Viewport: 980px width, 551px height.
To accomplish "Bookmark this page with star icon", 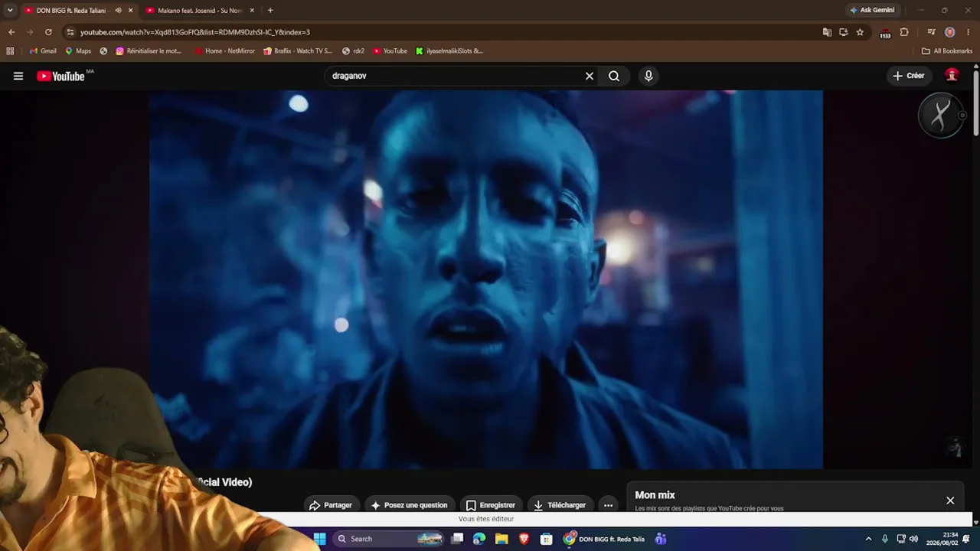I will pyautogui.click(x=860, y=32).
